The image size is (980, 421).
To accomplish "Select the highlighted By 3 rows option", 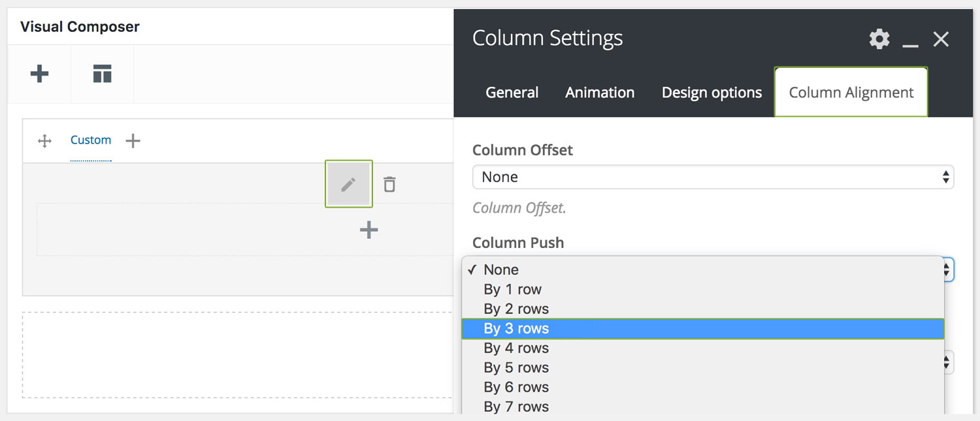I will point(703,328).
